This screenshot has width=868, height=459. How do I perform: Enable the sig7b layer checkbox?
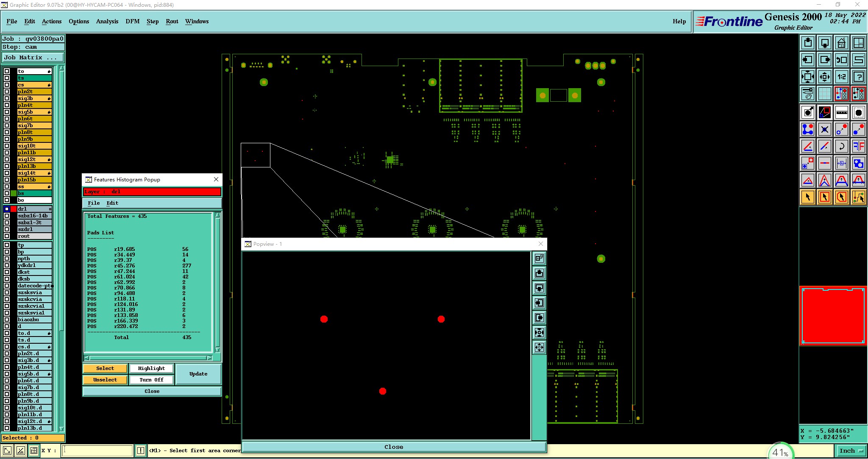[7, 125]
